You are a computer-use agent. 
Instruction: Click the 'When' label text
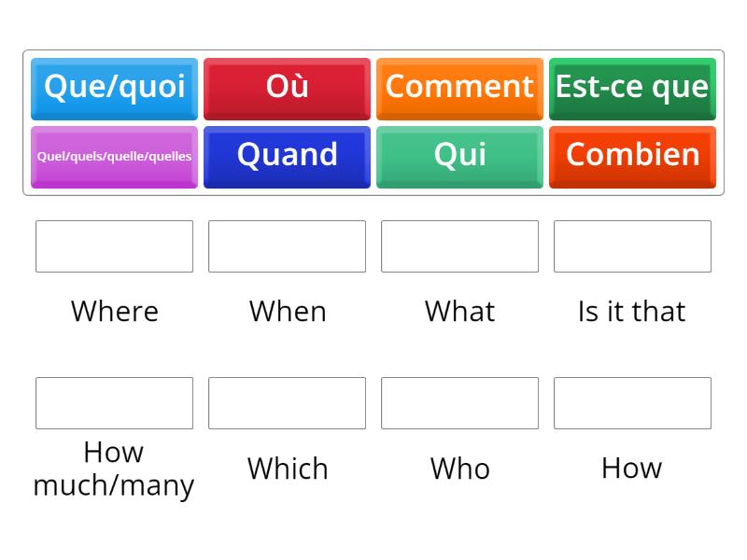tap(287, 312)
